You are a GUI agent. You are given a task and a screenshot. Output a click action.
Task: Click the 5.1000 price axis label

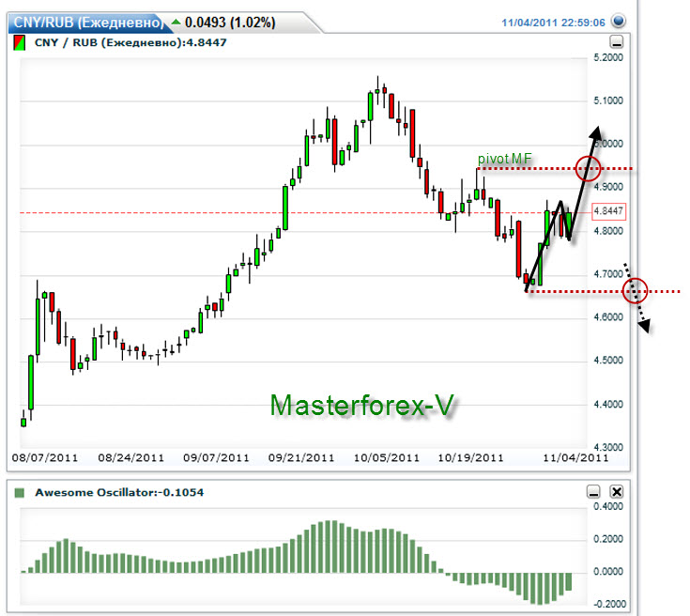608,100
